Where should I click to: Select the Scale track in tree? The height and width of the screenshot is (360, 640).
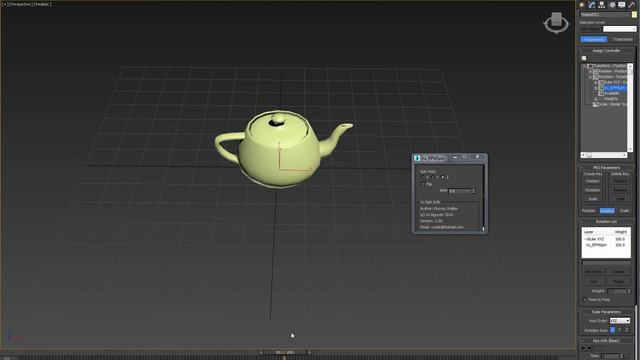click(612, 104)
